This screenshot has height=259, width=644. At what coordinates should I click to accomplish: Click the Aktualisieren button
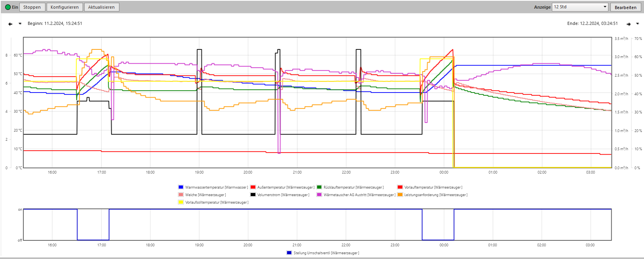click(x=102, y=7)
